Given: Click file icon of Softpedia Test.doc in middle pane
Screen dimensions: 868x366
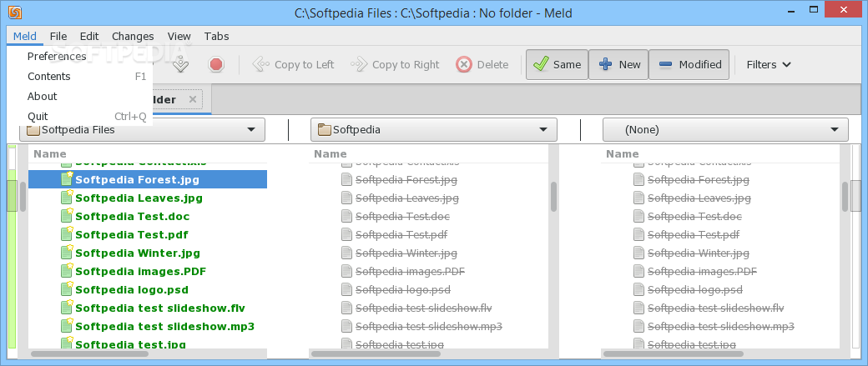Looking at the screenshot, I should (346, 216).
